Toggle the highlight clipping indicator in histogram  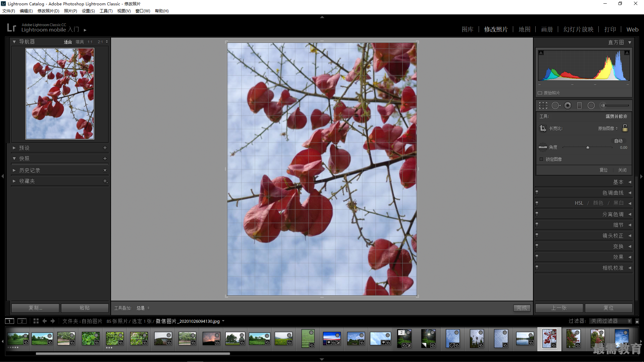click(x=627, y=53)
